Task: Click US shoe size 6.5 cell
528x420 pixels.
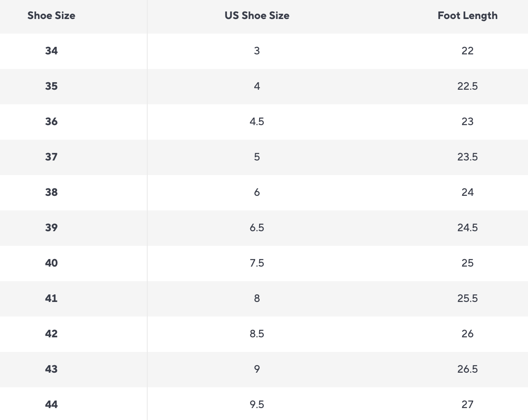Action: (x=257, y=228)
